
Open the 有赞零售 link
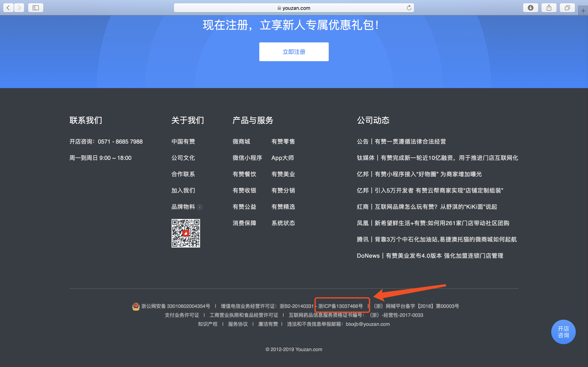(x=283, y=141)
